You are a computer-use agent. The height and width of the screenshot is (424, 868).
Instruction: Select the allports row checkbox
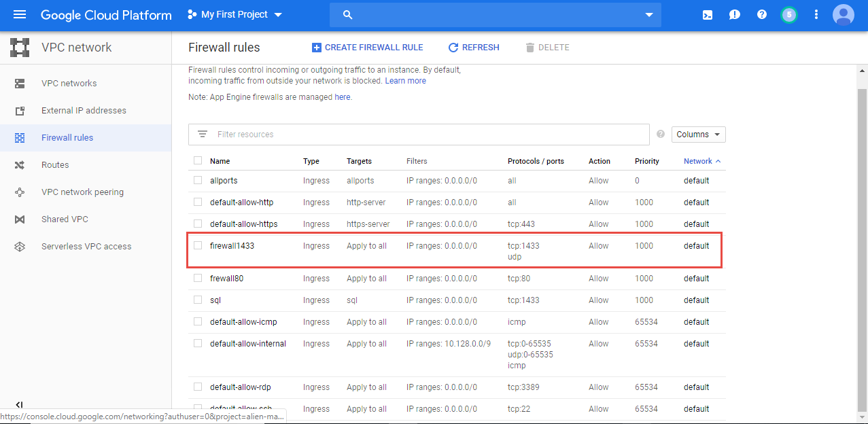pyautogui.click(x=197, y=180)
